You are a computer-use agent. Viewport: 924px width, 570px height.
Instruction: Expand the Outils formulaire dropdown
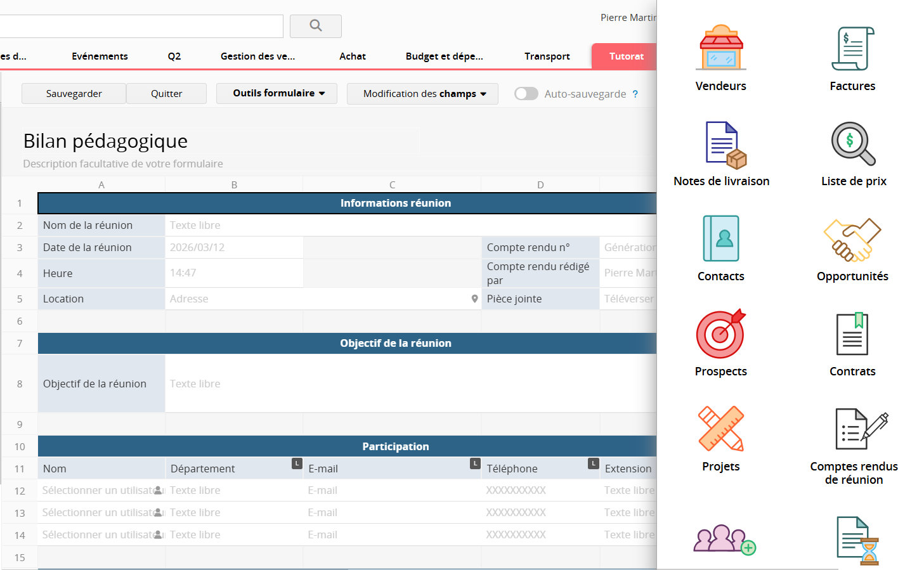point(277,93)
